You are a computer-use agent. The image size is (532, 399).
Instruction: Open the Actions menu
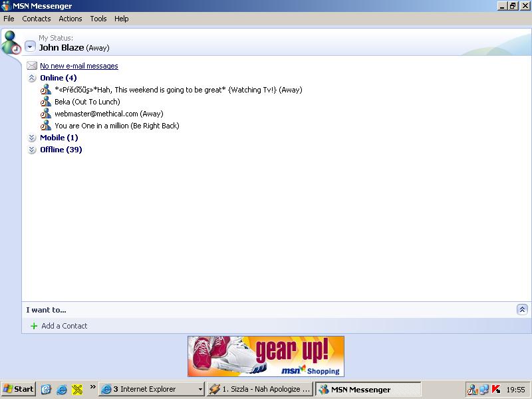point(70,19)
